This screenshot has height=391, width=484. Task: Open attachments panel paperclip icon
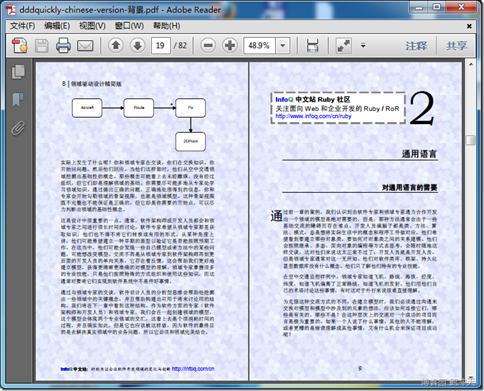[18, 128]
